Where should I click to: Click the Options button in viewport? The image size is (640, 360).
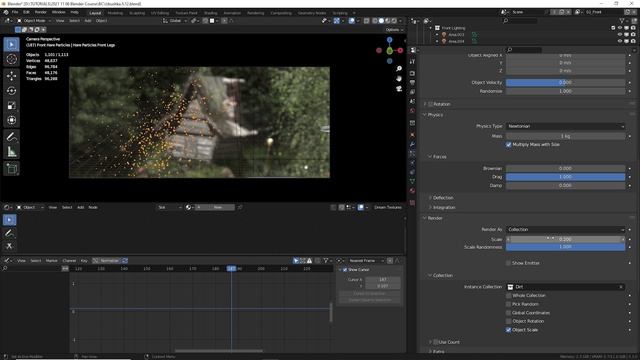394,30
